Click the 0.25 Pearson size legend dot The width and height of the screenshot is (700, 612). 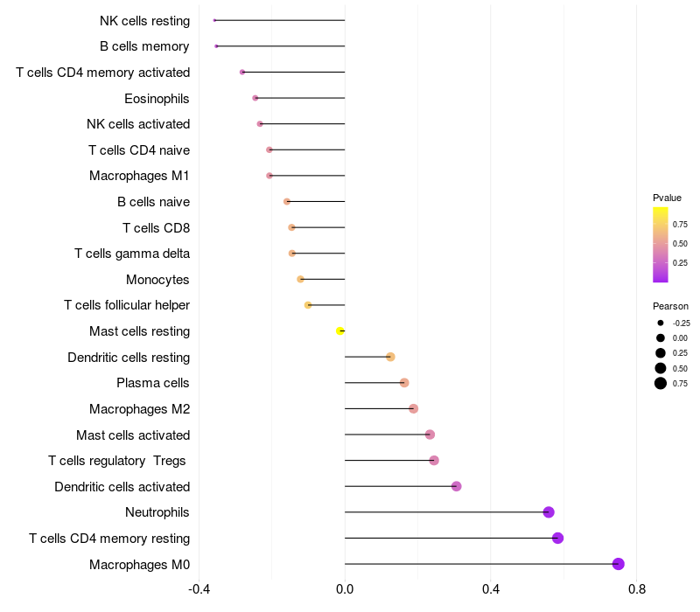pyautogui.click(x=661, y=353)
